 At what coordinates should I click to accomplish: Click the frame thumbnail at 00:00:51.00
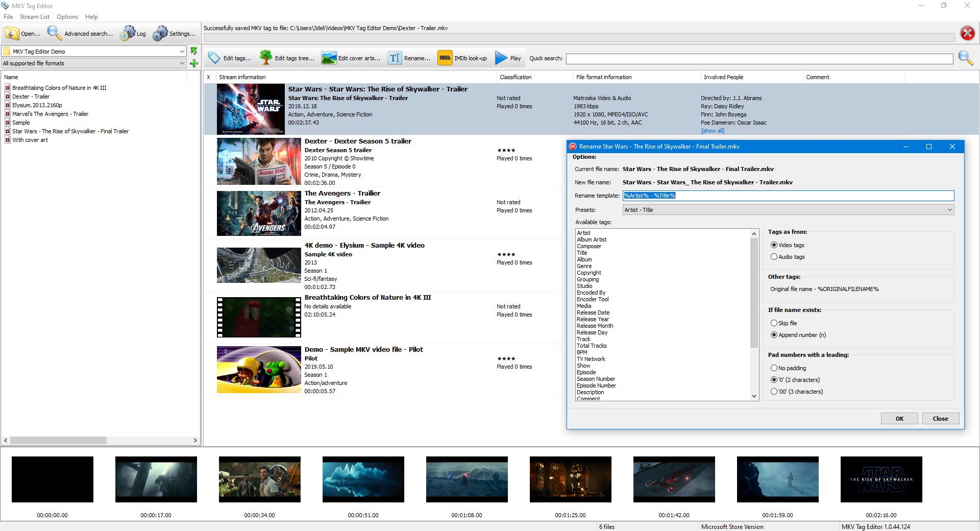363,479
